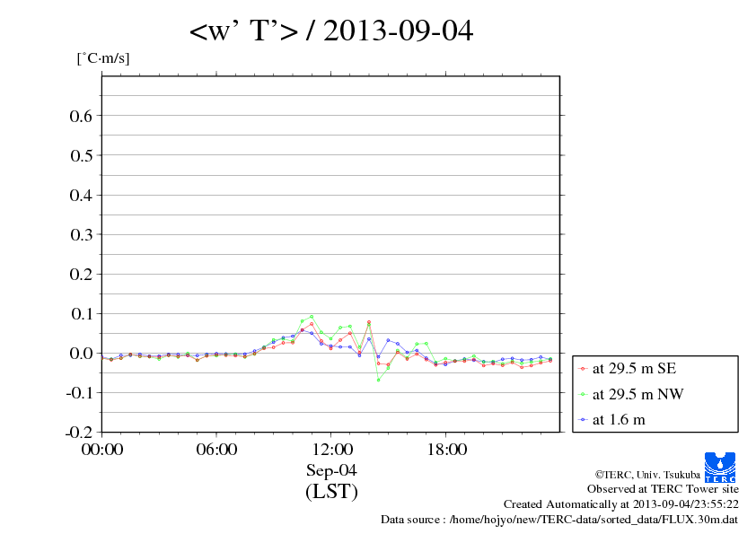Click the x-axis label 00:00
Viewport: 756px width, 534px height.
tap(102, 449)
